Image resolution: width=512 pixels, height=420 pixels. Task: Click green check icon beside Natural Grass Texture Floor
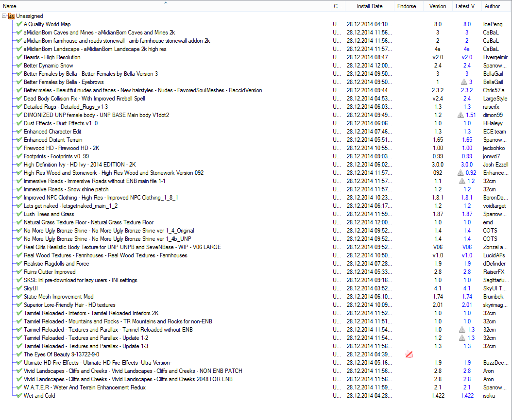[19, 222]
